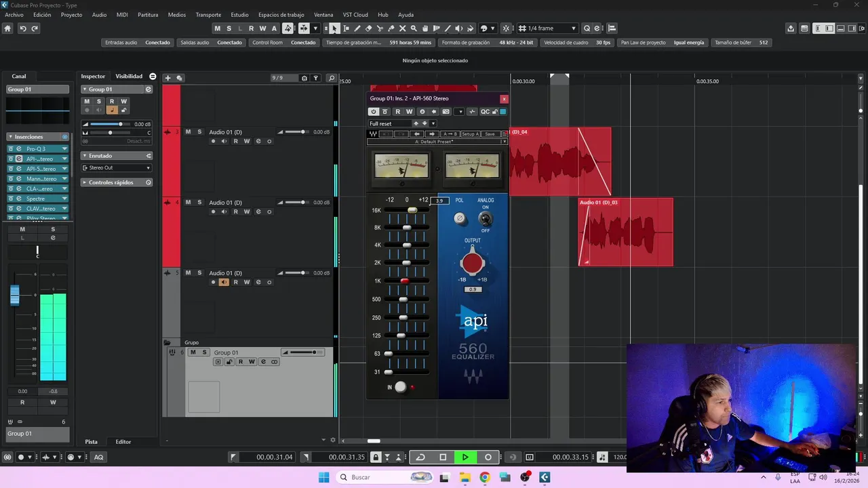The height and width of the screenshot is (488, 868).
Task: Collapse the Enrutado section
Action: (117, 156)
